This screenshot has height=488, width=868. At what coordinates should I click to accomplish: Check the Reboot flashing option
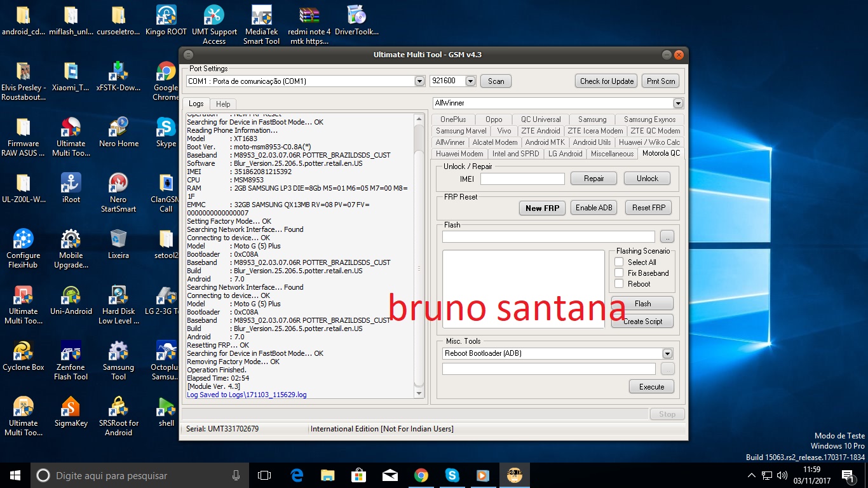pyautogui.click(x=619, y=283)
